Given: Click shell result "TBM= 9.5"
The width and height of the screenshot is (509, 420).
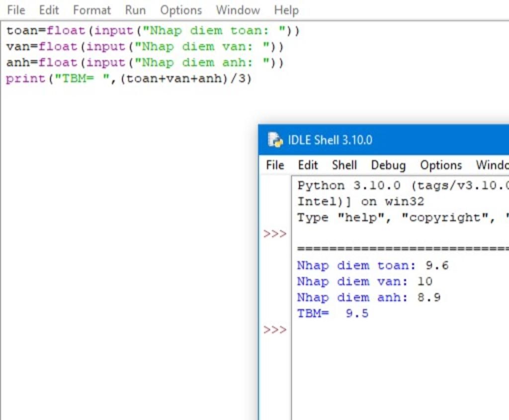Looking at the screenshot, I should 333,313.
